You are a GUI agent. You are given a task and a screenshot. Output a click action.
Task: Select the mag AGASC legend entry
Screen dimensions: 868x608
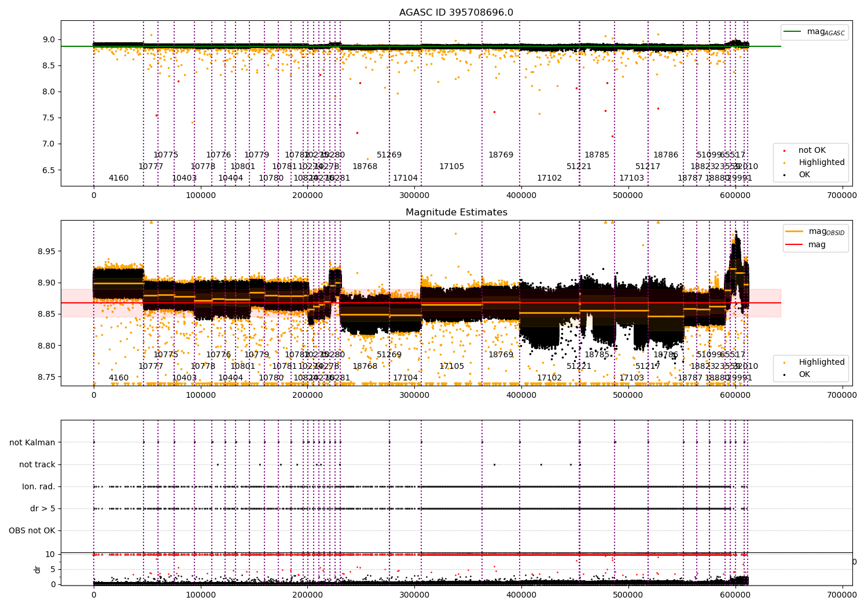pyautogui.click(x=814, y=32)
